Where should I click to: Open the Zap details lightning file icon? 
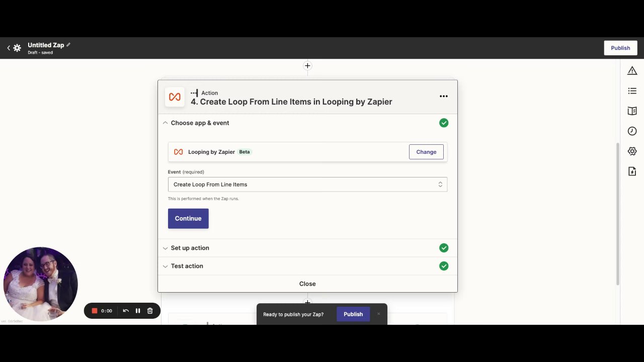click(x=632, y=171)
